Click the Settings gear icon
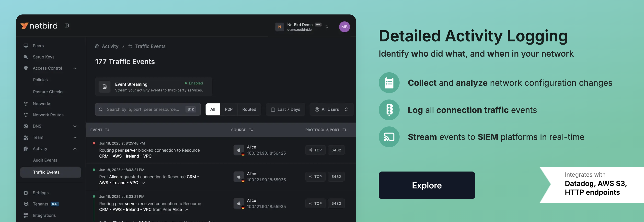 click(x=26, y=193)
